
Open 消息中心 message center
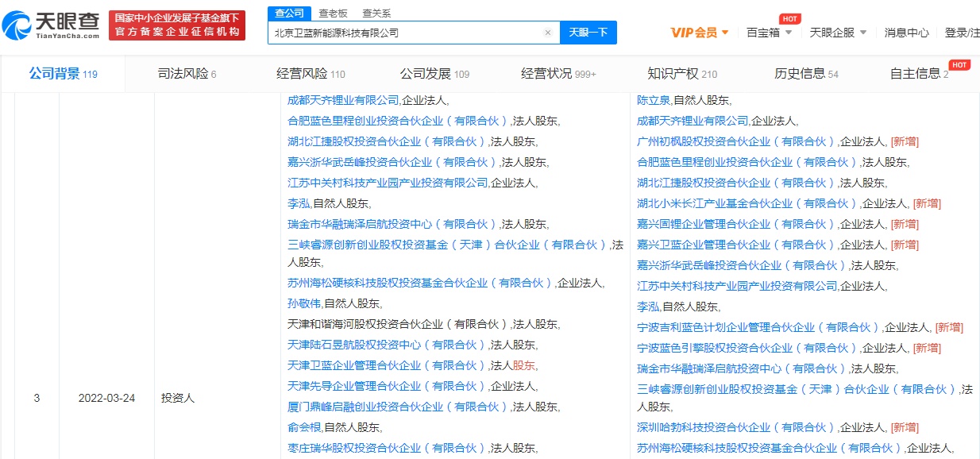pos(906,33)
